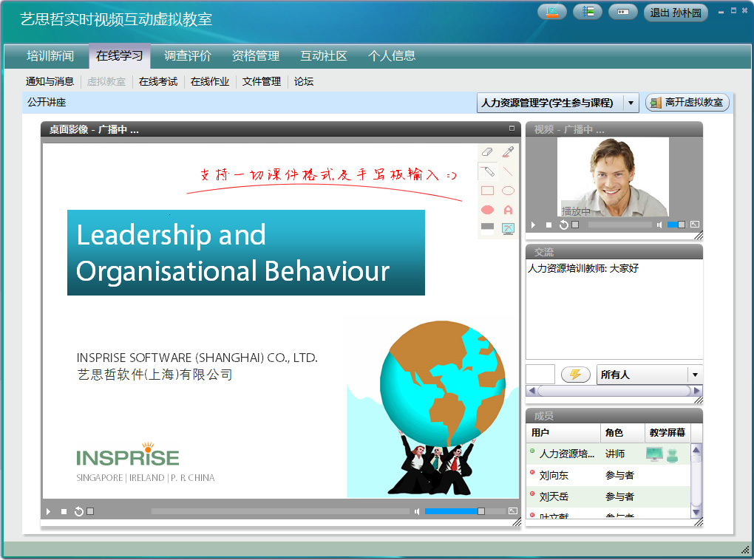Click the chat message input field
This screenshot has height=560, width=754.
pos(540,375)
